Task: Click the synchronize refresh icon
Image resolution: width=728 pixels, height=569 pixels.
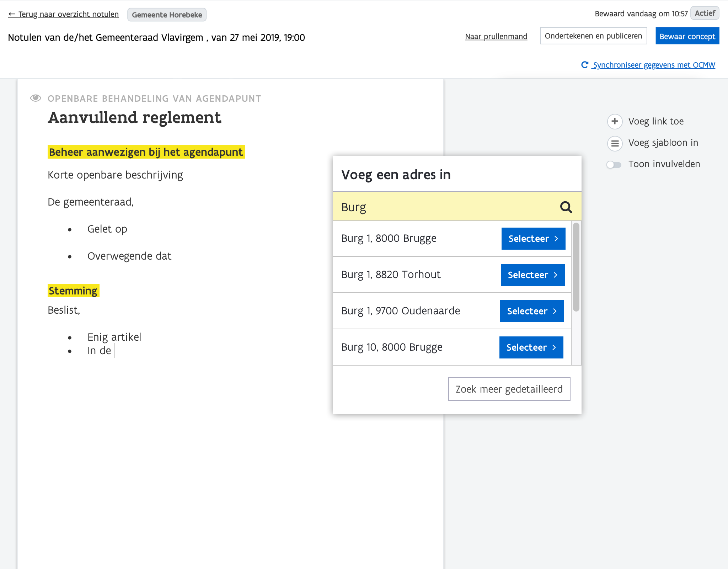Action: 584,65
